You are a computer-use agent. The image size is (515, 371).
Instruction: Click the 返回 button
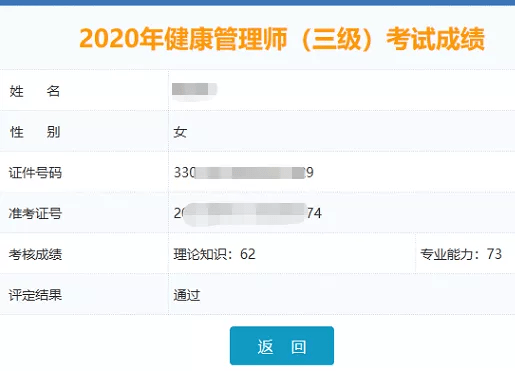(x=282, y=346)
